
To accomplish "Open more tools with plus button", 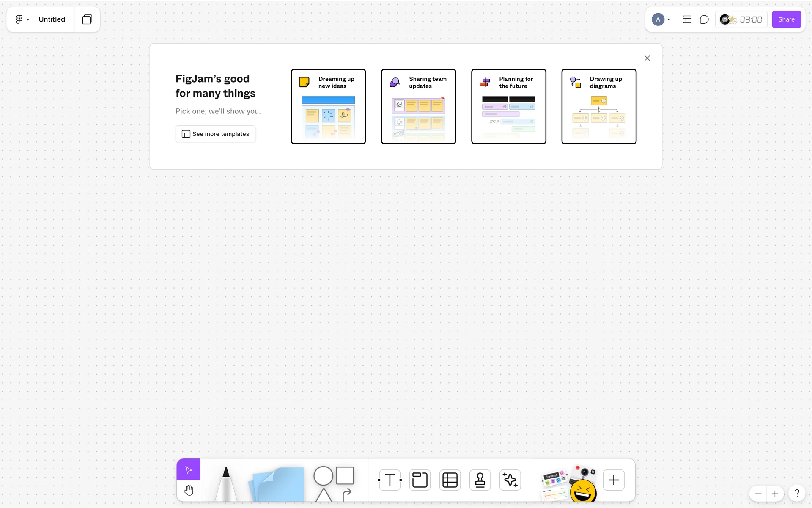I will [614, 480].
